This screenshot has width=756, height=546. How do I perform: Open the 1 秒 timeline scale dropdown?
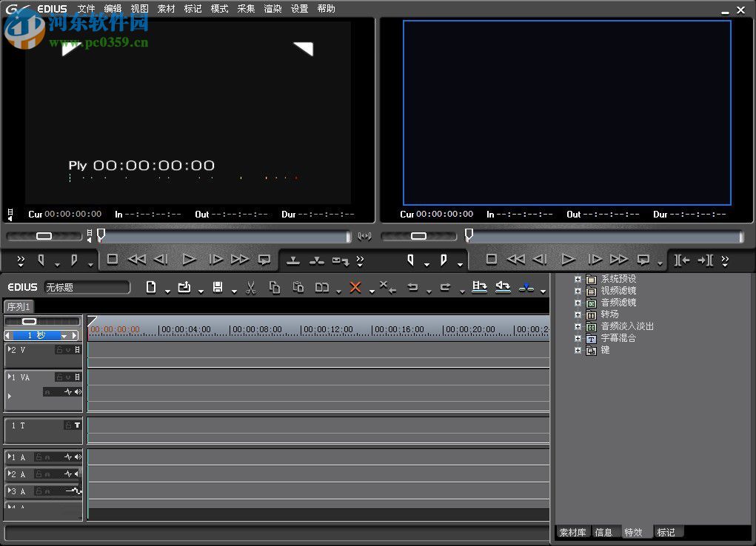[x=64, y=336]
